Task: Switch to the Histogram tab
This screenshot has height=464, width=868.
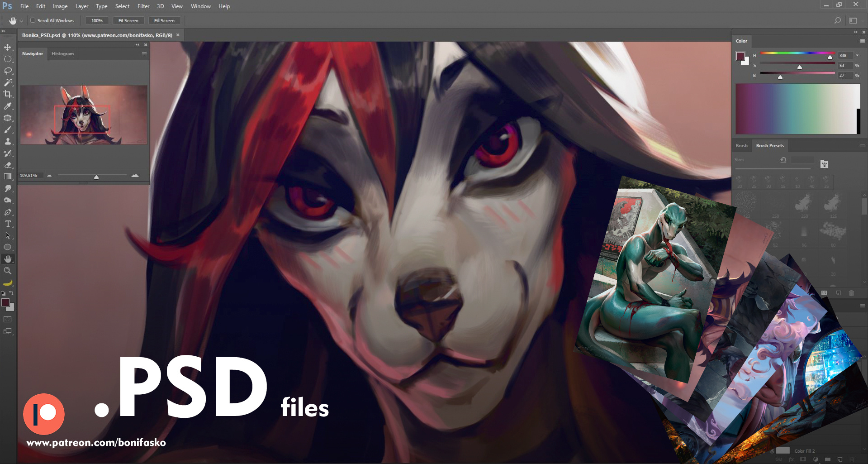Action: [62, 53]
